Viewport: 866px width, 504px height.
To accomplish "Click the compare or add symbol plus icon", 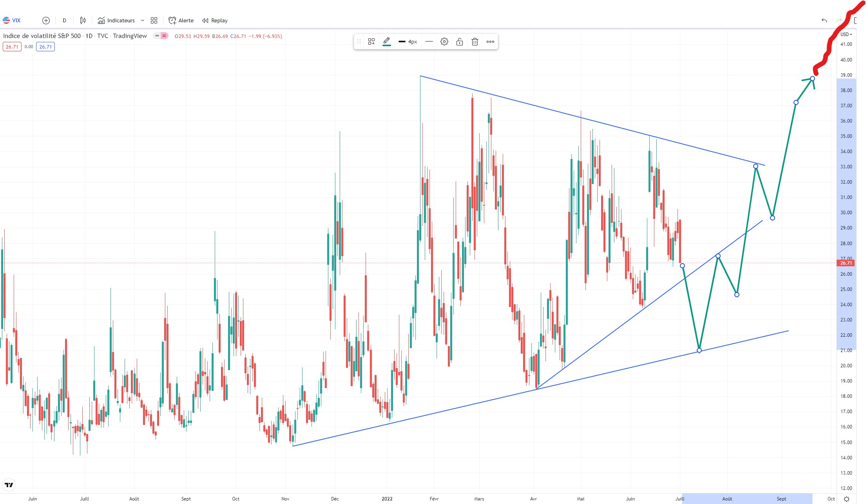I will pyautogui.click(x=46, y=20).
